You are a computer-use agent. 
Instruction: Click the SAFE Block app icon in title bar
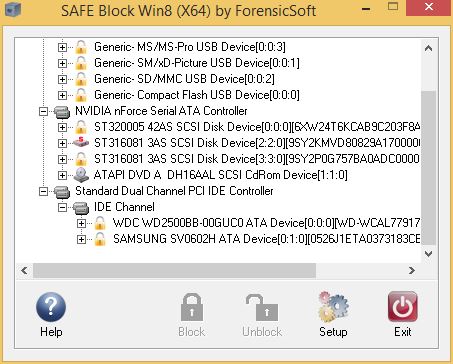click(x=13, y=9)
